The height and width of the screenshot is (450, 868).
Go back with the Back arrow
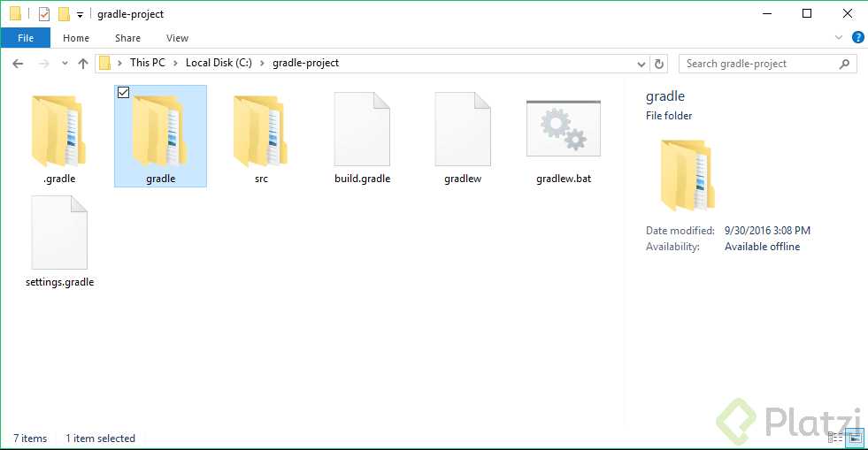pos(18,64)
